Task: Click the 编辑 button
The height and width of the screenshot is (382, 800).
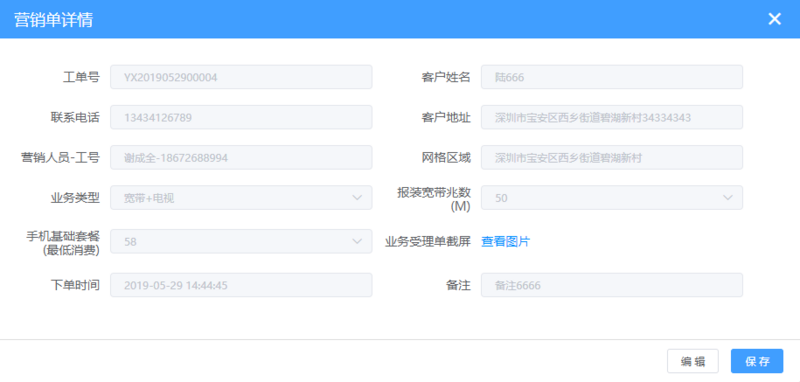Action: (692, 362)
